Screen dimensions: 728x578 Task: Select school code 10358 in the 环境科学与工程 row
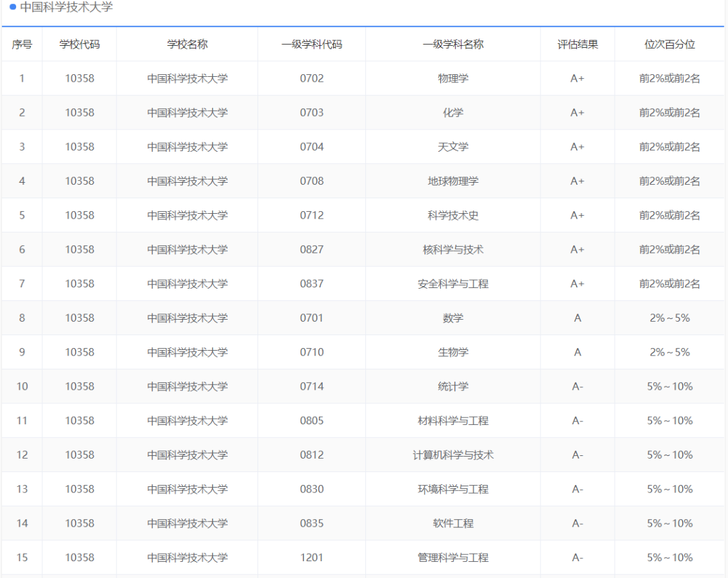[x=80, y=489]
